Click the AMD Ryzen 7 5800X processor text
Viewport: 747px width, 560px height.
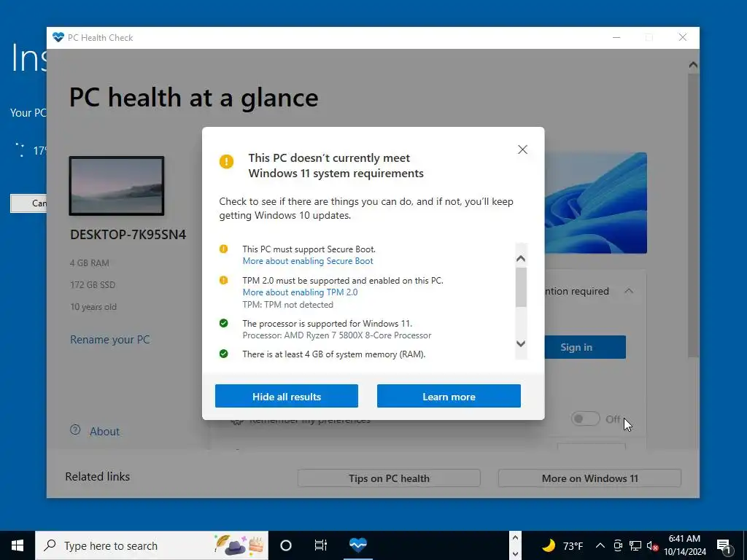[x=337, y=335]
